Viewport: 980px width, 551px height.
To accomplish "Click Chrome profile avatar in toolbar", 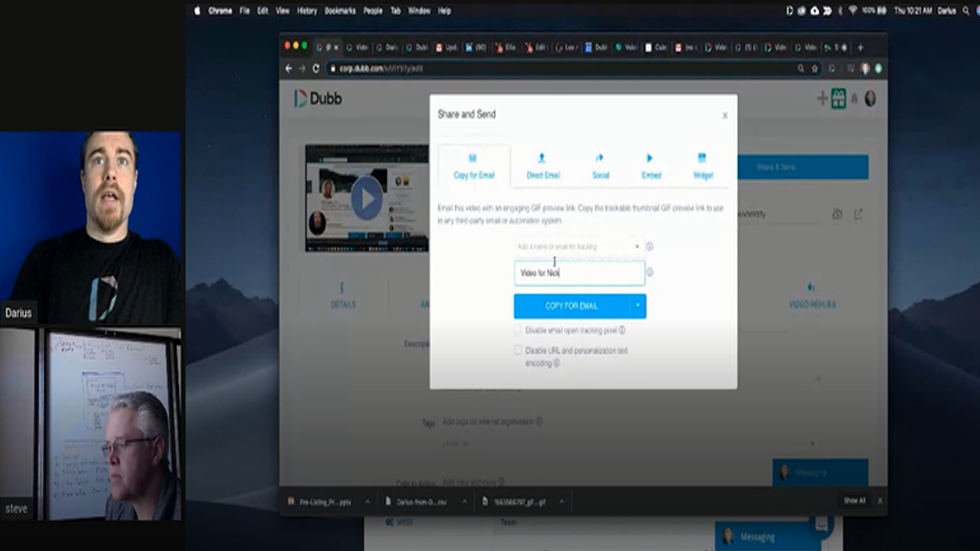I will [x=865, y=68].
